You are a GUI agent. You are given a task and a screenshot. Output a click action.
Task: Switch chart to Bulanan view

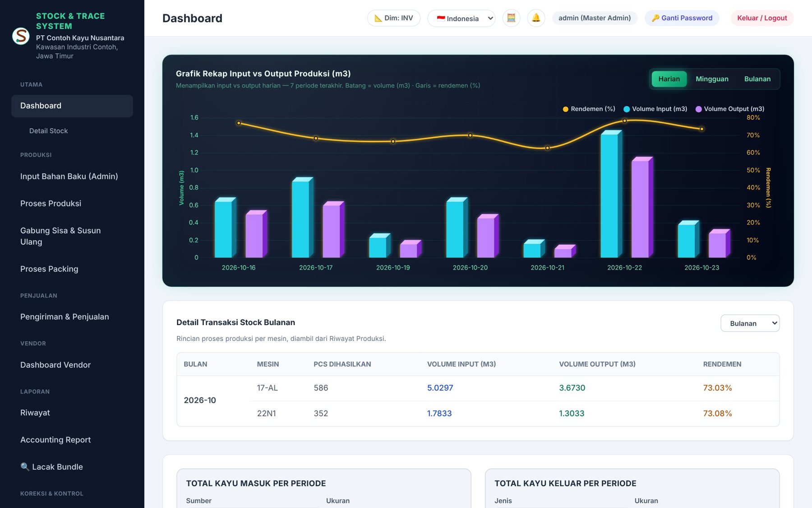coord(757,79)
